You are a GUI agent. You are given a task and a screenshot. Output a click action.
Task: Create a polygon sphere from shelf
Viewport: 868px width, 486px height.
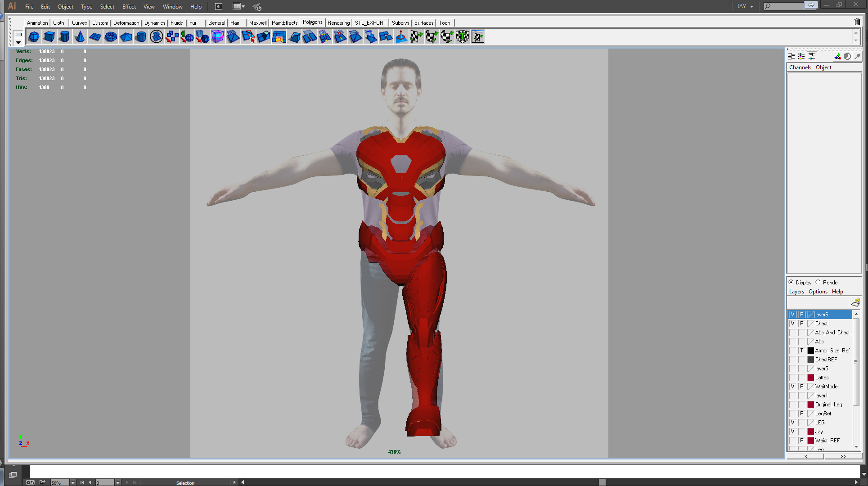point(34,36)
